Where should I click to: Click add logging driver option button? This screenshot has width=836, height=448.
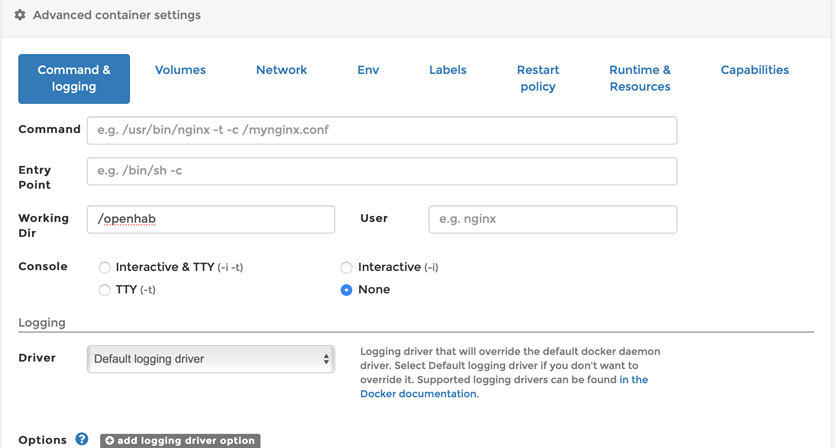[180, 441]
